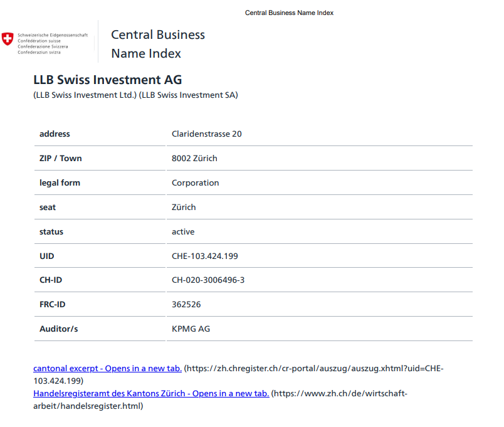Click the Central Business Name Index site title
The width and height of the screenshot is (504, 427).
point(158,44)
